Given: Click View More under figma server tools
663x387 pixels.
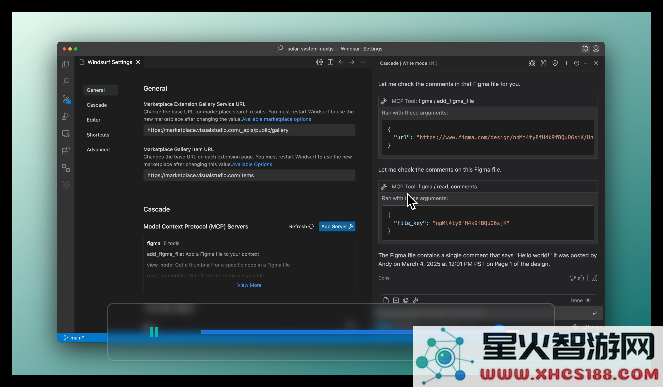Looking at the screenshot, I should (x=249, y=285).
